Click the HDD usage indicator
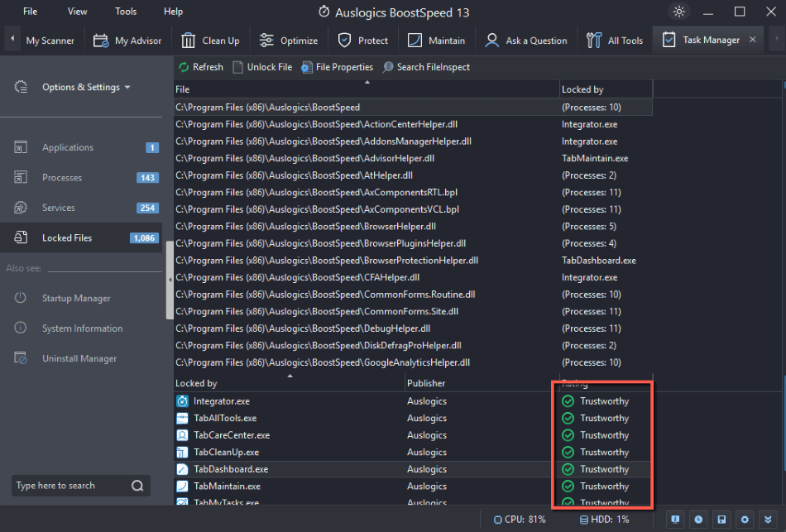786x532 pixels. (604, 520)
